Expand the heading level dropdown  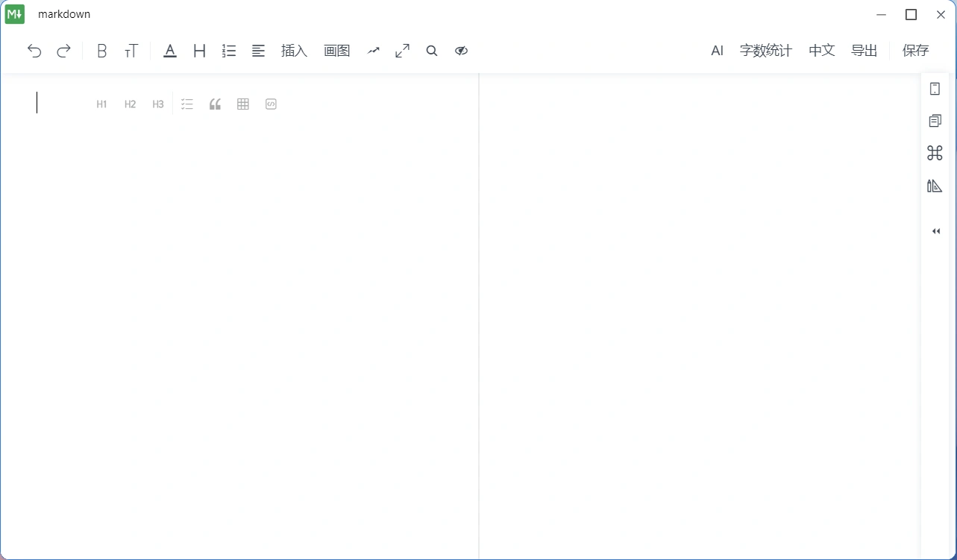(x=199, y=51)
